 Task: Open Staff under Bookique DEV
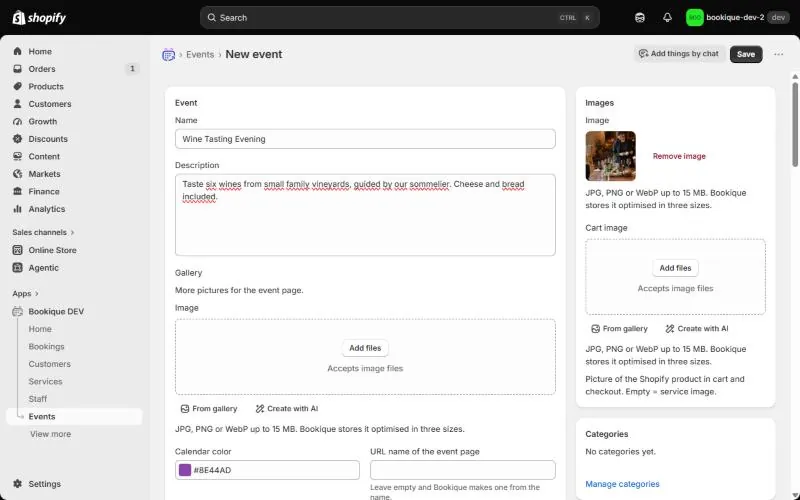(38, 399)
